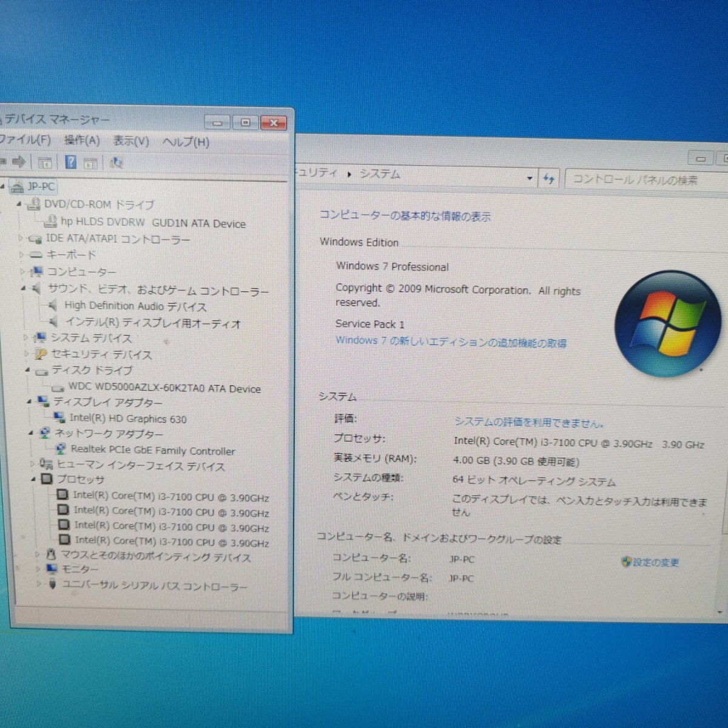
Task: Click the ディスプレイ アダプター monitor icon
Action: [43, 402]
